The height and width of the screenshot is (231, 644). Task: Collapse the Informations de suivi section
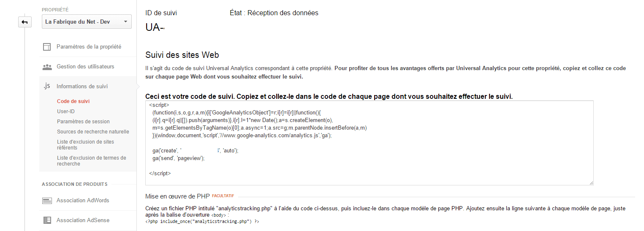point(82,86)
